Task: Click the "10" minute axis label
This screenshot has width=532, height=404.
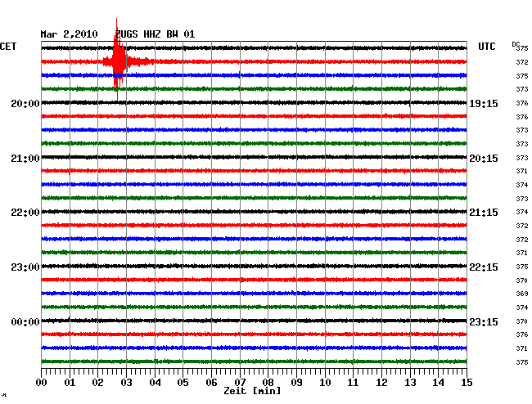Action: click(x=325, y=382)
